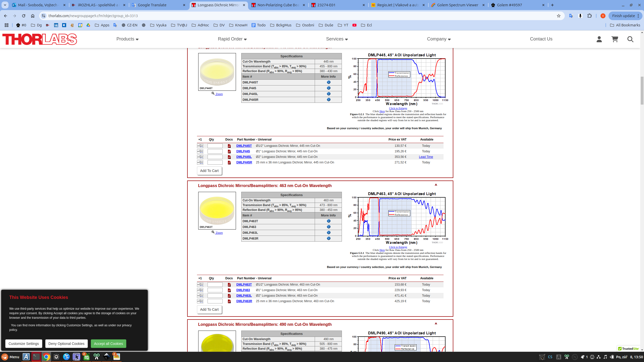Image resolution: width=644 pixels, height=362 pixels.
Task: Click info icon for DMLP463R
Action: pos(328,238)
